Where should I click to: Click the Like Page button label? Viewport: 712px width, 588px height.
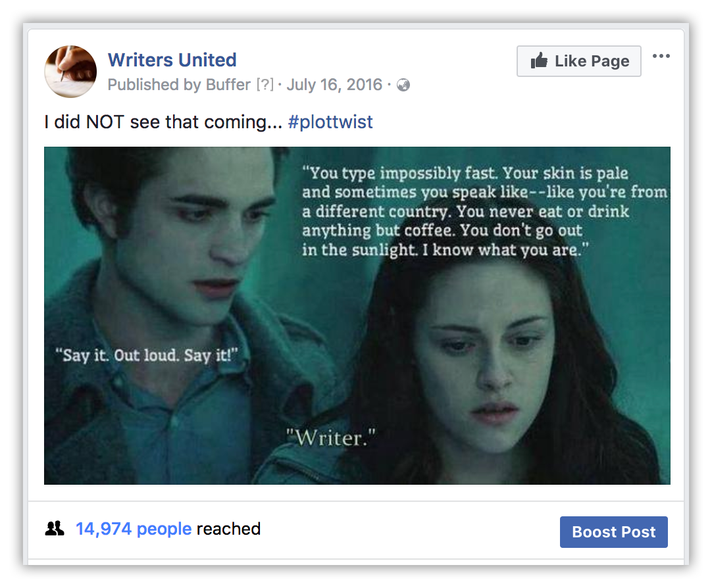click(x=592, y=61)
